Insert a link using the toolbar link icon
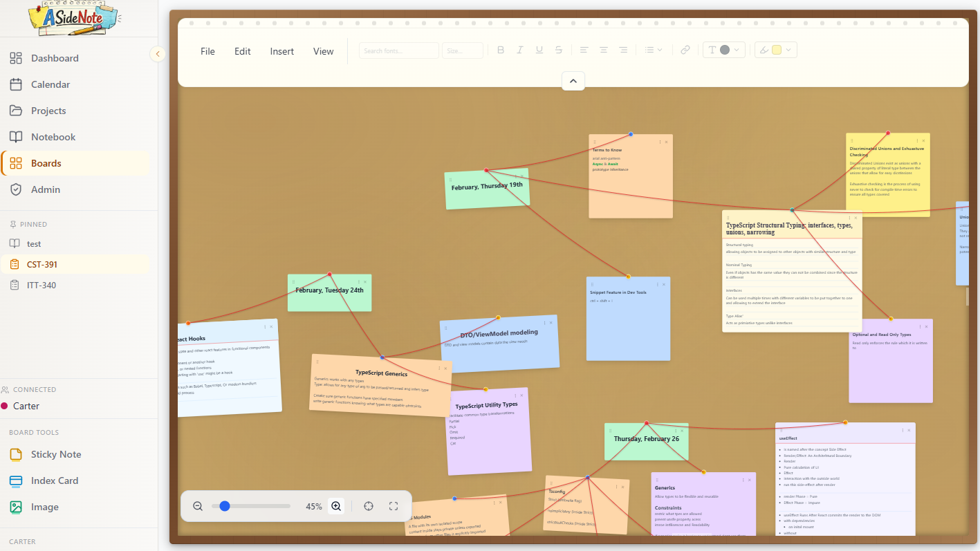Viewport: 980px width, 551px height. click(685, 50)
